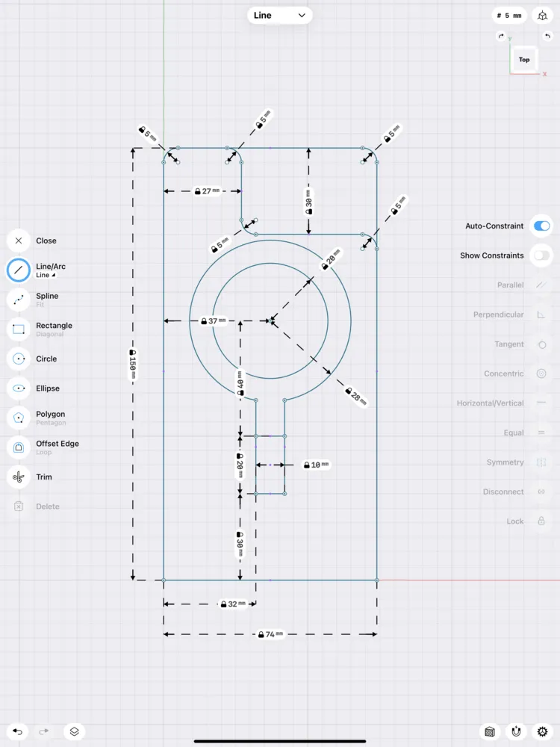
Task: Click the 27 mm dimension label
Action: 208,191
